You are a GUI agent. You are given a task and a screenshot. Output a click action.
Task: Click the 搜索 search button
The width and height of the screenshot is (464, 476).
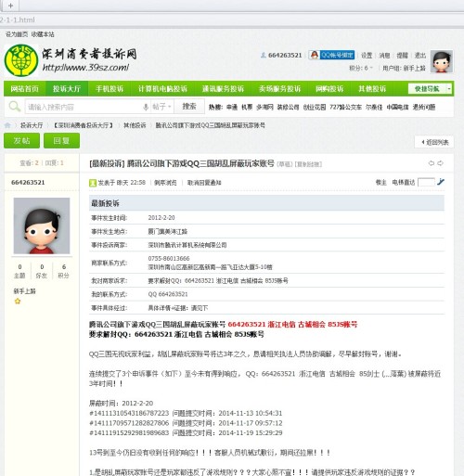pyautogui.click(x=189, y=107)
